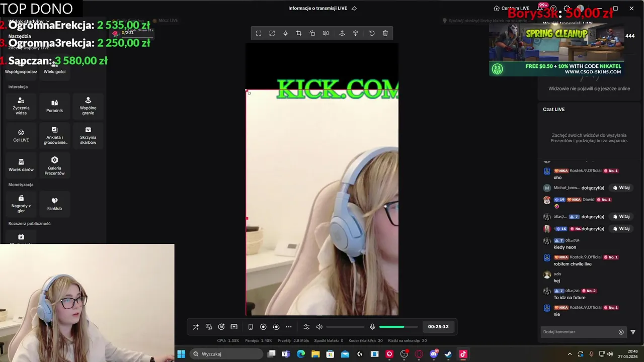Open the Wspólne granie tool
The width and height of the screenshot is (644, 362).
coord(88,106)
